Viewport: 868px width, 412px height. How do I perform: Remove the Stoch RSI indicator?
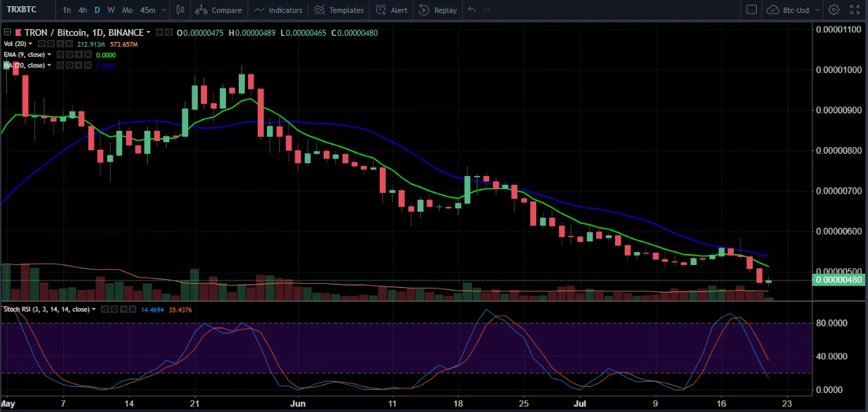(x=132, y=309)
